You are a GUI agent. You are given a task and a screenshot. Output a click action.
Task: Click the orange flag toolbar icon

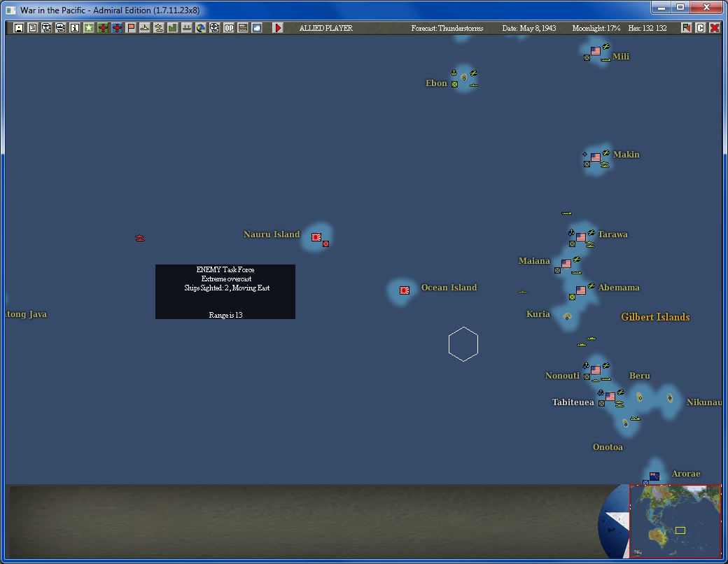(x=130, y=28)
